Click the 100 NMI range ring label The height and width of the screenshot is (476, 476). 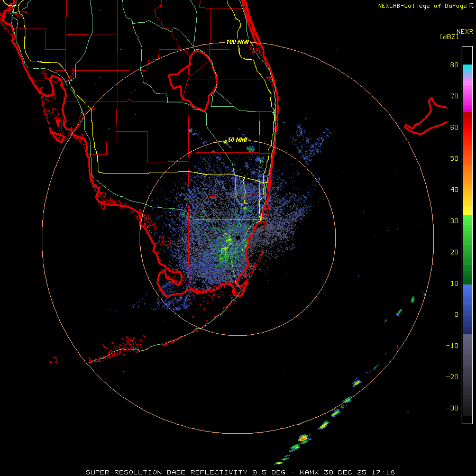(x=237, y=42)
